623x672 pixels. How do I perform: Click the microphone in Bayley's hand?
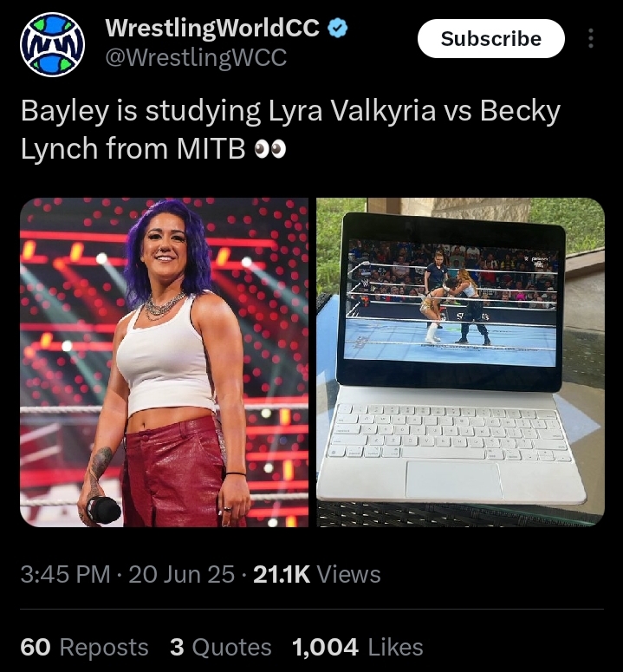pos(103,509)
